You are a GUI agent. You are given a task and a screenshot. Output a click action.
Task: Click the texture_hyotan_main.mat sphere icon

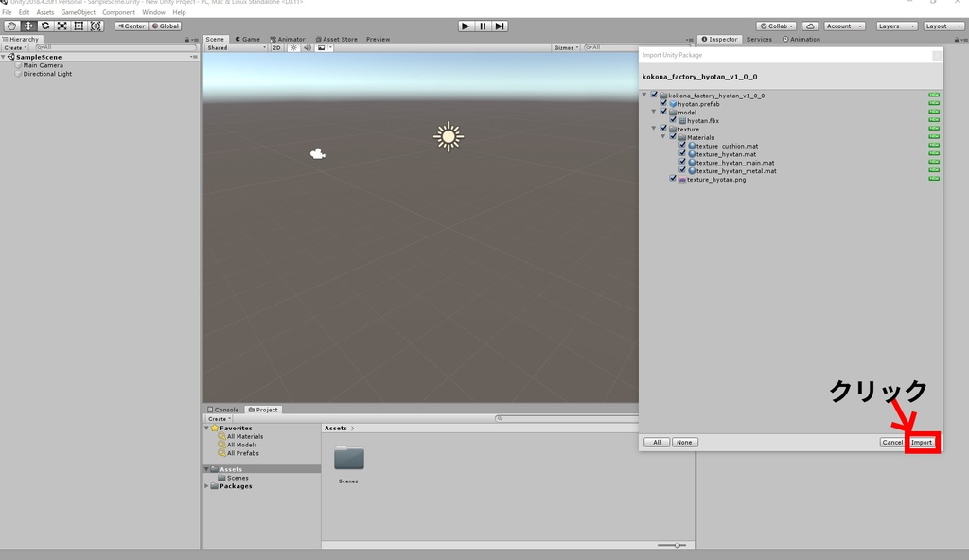(x=692, y=162)
